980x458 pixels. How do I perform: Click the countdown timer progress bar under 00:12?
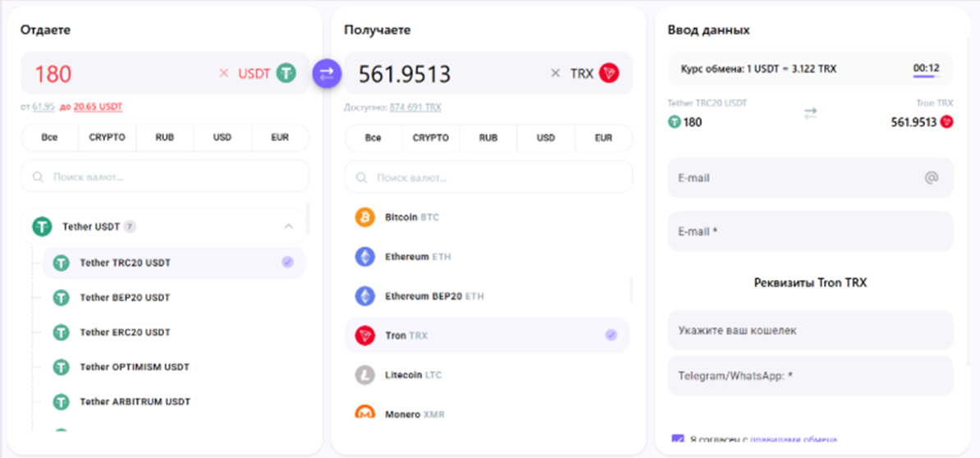pyautogui.click(x=927, y=77)
